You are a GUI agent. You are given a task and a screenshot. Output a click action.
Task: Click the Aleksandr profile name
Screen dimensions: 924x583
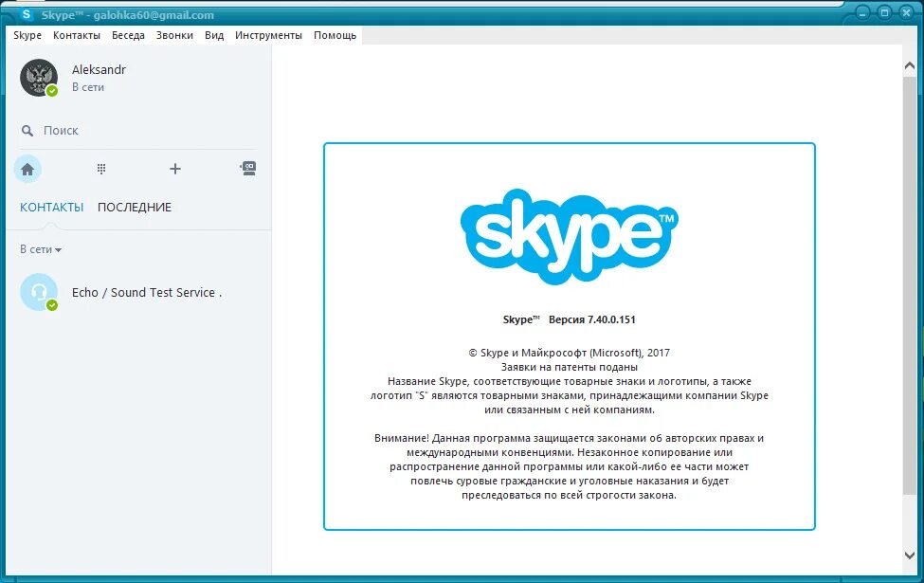point(99,69)
